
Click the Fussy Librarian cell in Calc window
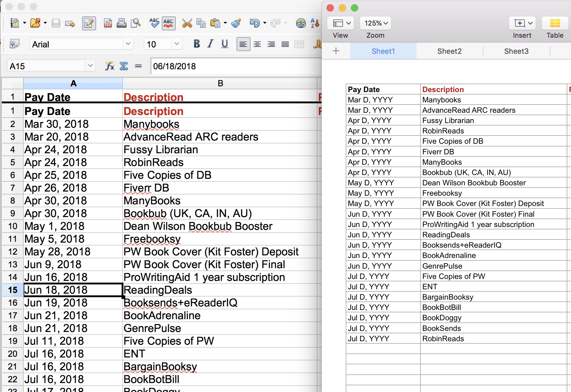tap(220, 150)
